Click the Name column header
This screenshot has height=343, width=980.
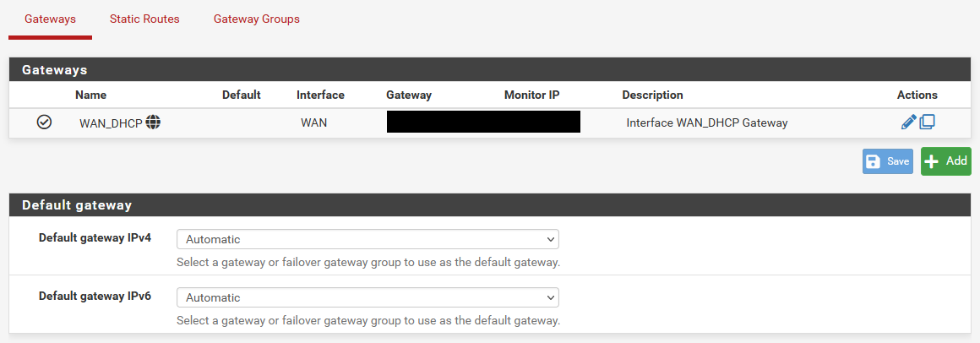pyautogui.click(x=90, y=95)
